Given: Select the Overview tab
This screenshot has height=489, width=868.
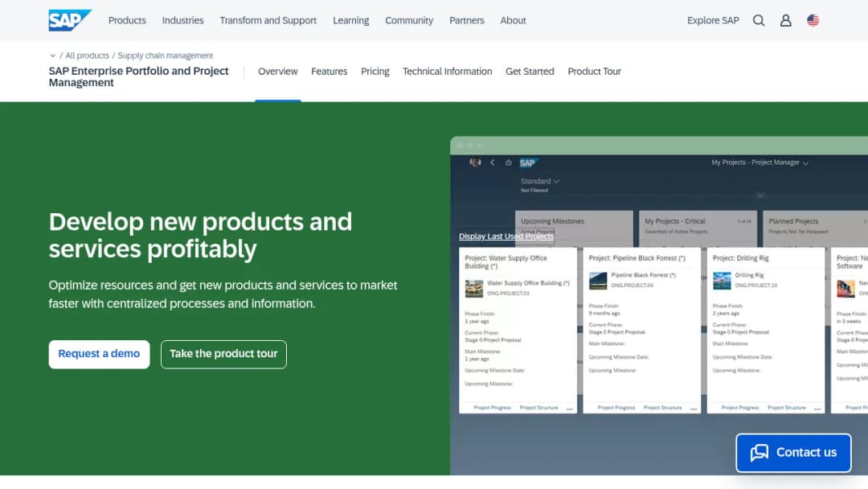Looking at the screenshot, I should (x=278, y=72).
